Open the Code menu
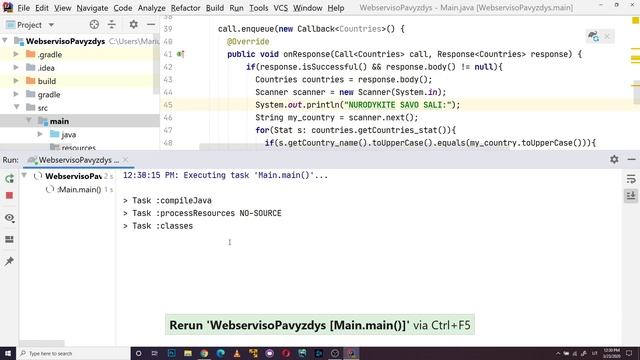The height and width of the screenshot is (360, 640). [122, 8]
